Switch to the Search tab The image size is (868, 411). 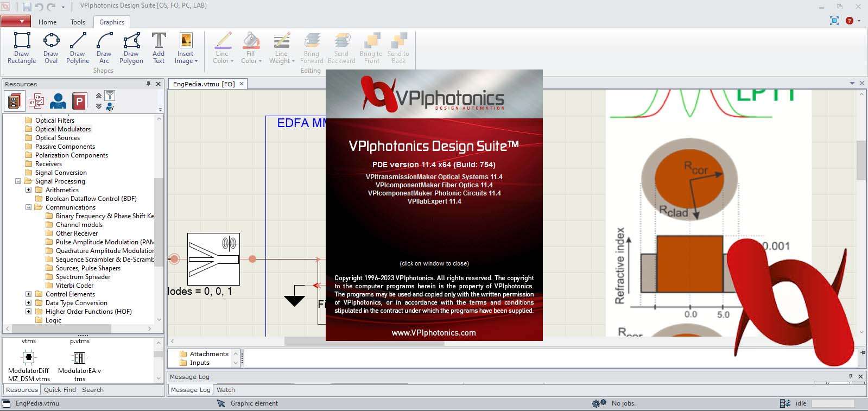[93, 390]
